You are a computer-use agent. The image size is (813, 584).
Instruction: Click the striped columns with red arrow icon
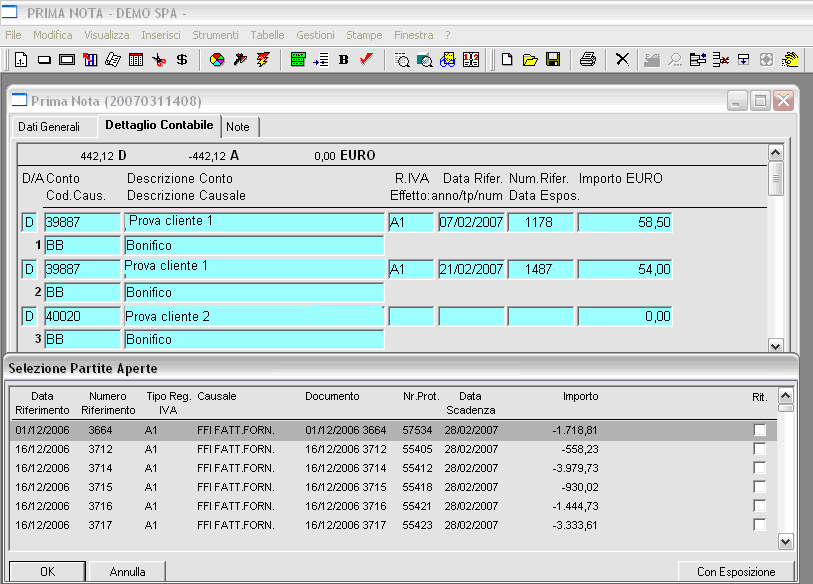coord(90,60)
